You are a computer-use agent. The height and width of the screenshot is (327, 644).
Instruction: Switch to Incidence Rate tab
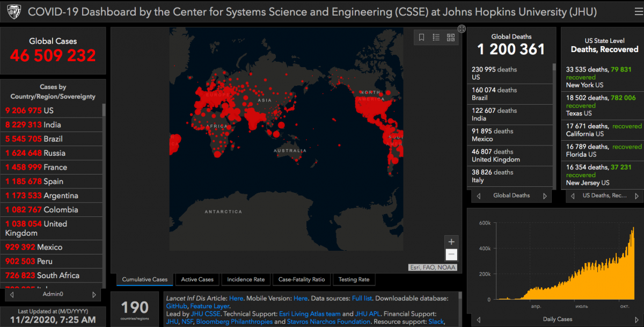coord(246,279)
